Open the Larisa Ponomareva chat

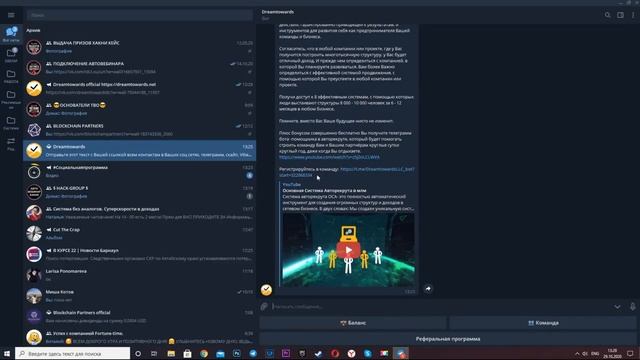coord(140,275)
